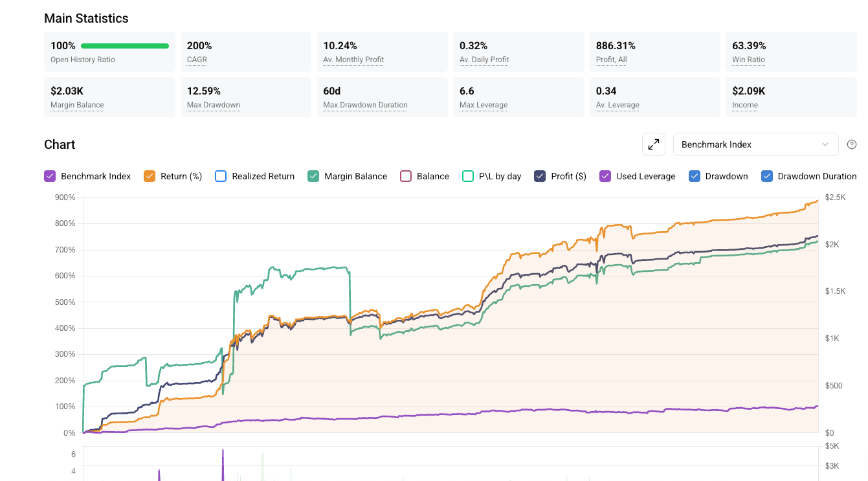868x481 pixels.
Task: Uncheck the Benchmark Index series checkbox
Action: point(50,176)
